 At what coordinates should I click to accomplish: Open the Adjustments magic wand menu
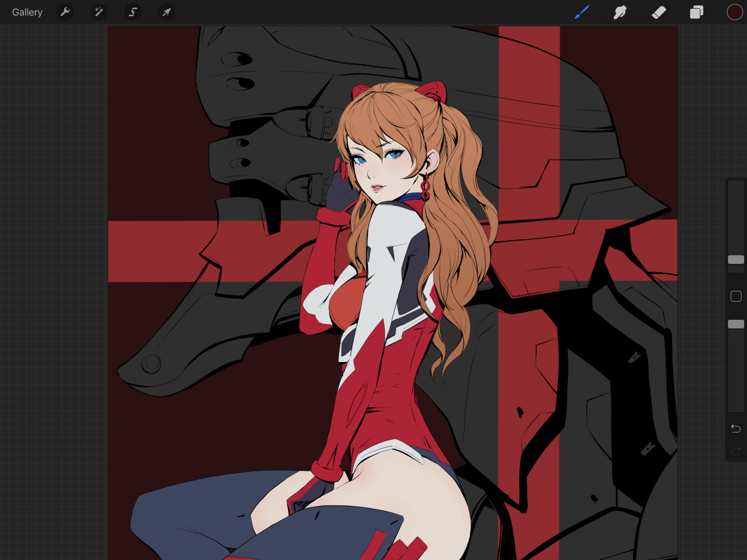[99, 12]
